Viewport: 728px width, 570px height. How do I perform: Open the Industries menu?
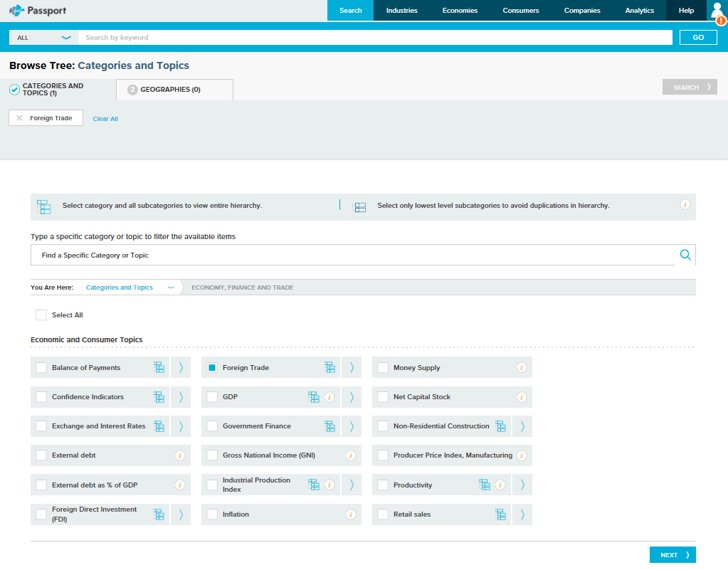point(401,11)
